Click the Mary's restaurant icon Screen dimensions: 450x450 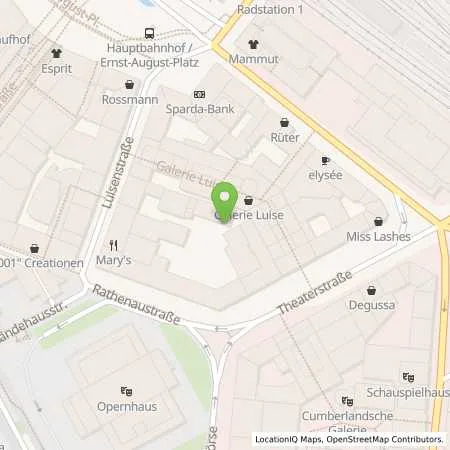(x=114, y=246)
